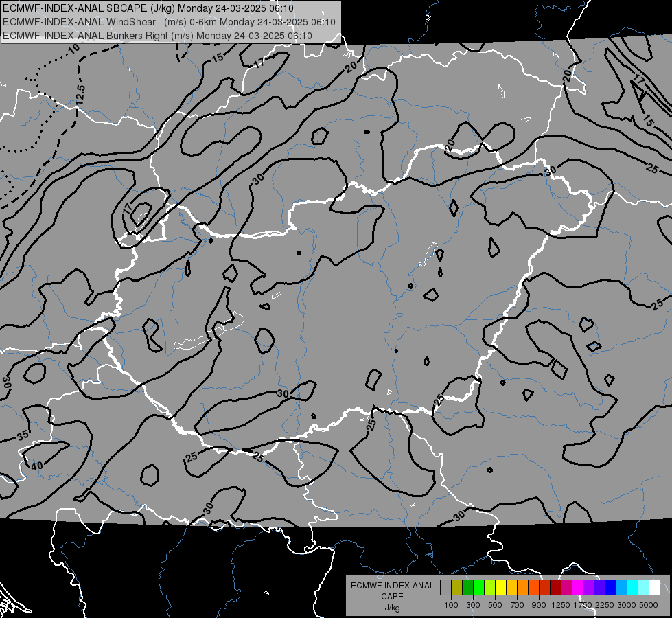Viewport: 672px width, 618px height.
Task: Select the dark red swatch left of 1250
Action: point(555,587)
